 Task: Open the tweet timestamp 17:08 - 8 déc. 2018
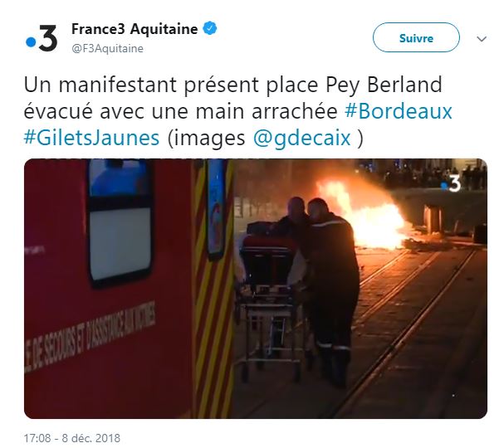click(x=72, y=438)
